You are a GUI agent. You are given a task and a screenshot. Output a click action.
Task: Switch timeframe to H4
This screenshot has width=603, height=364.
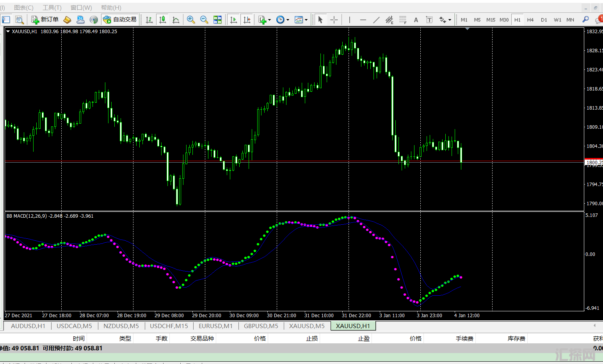pos(530,20)
